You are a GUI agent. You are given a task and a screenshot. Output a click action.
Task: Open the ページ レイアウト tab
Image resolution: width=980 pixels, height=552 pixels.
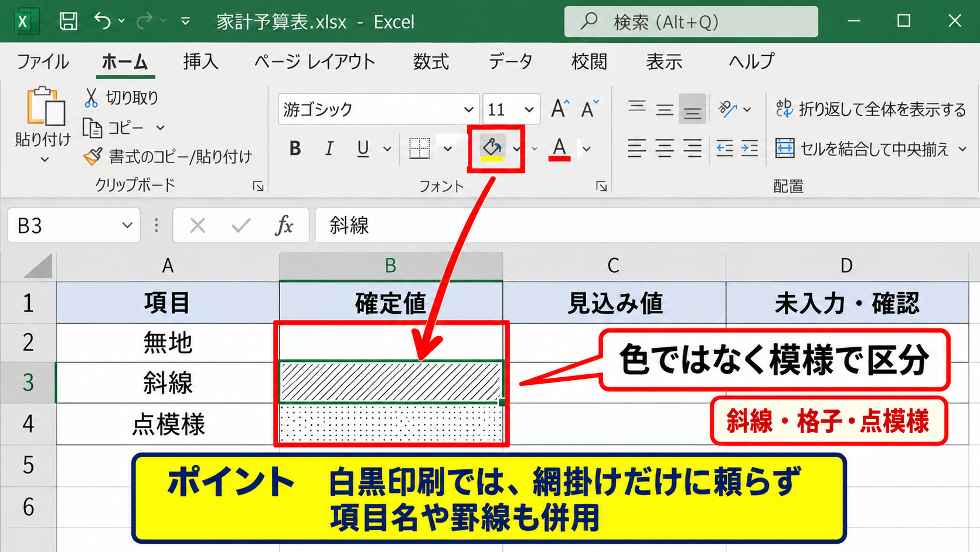point(315,62)
